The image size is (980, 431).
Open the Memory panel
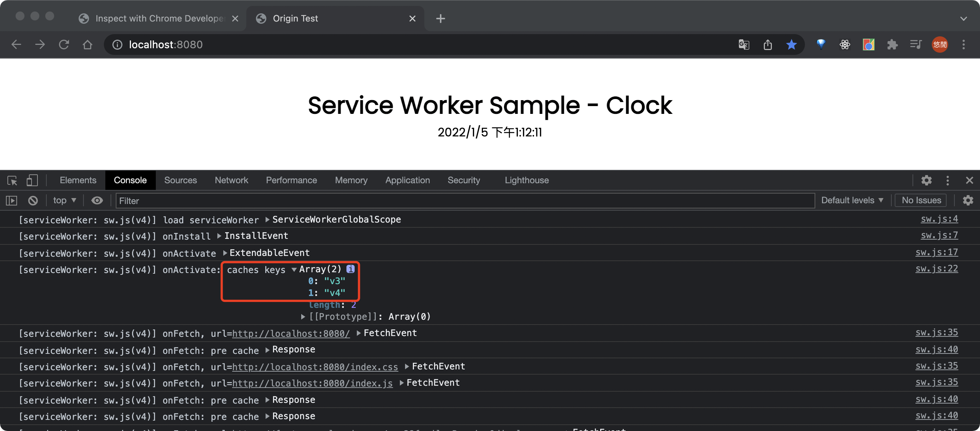click(351, 180)
